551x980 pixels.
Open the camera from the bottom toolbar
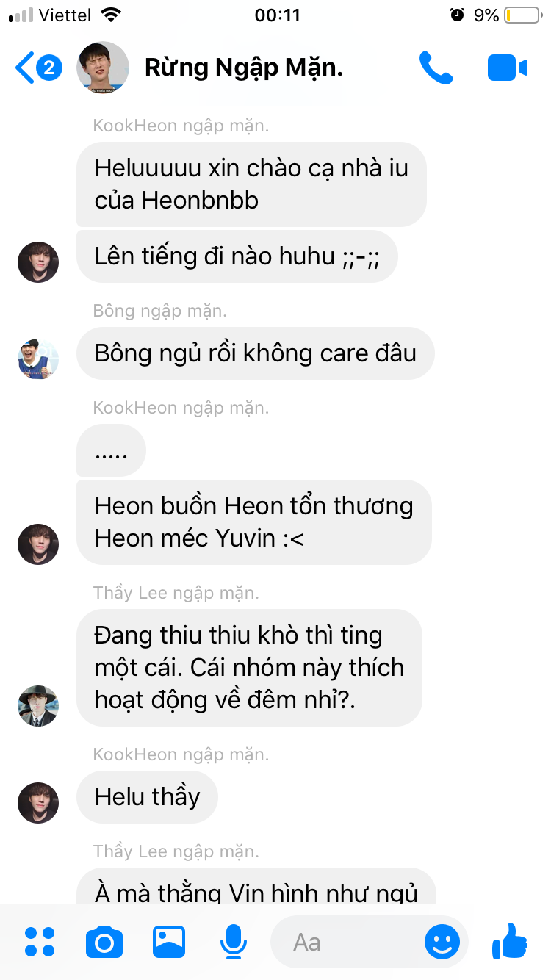point(104,942)
